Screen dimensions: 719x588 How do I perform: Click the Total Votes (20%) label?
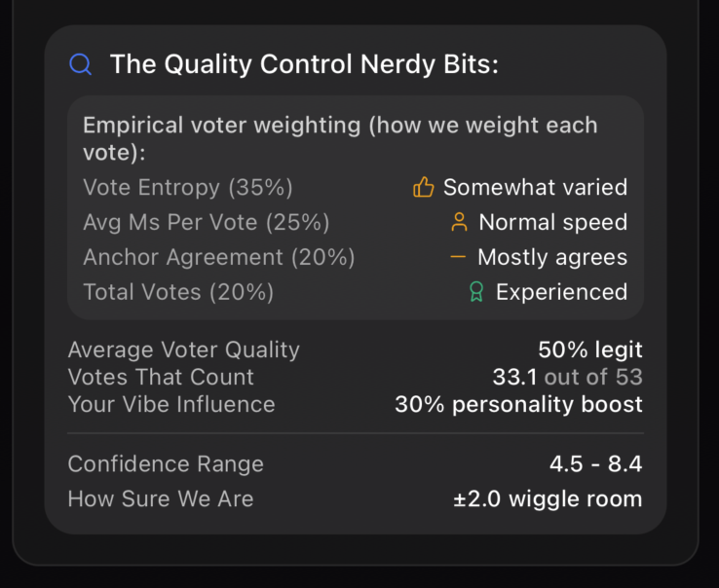click(x=178, y=292)
